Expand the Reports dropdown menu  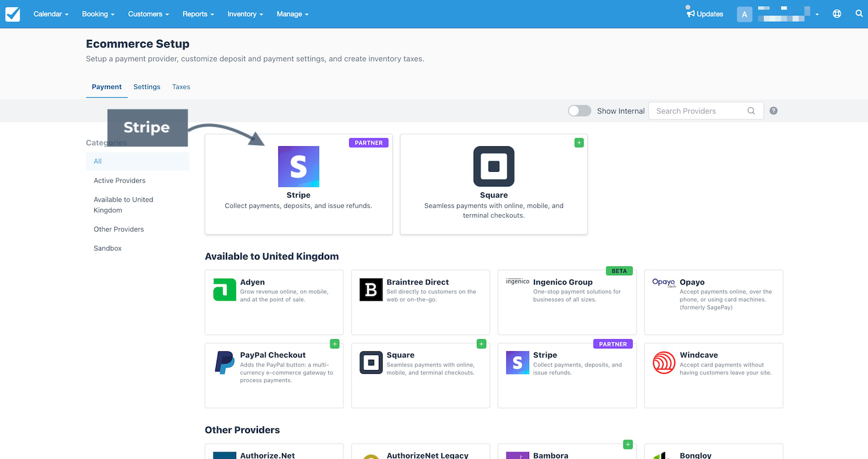pyautogui.click(x=199, y=14)
